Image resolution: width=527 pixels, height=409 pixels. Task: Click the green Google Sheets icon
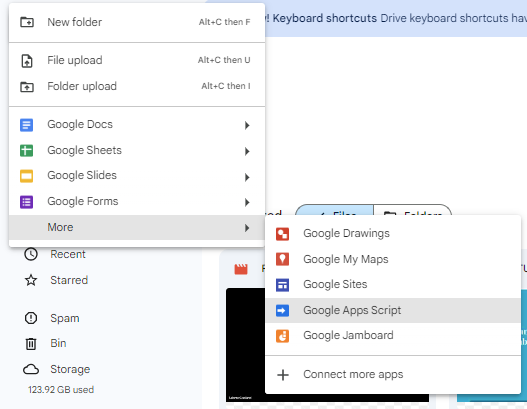pyautogui.click(x=27, y=151)
